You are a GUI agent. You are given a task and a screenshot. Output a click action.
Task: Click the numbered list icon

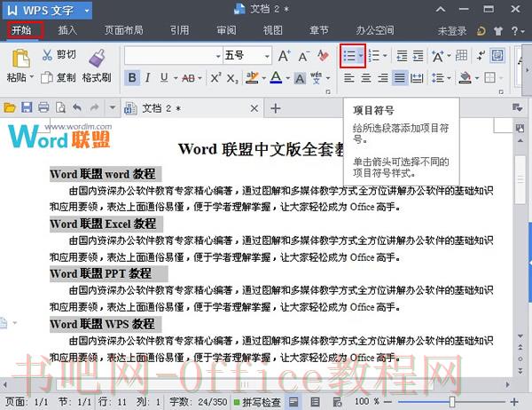coord(373,56)
